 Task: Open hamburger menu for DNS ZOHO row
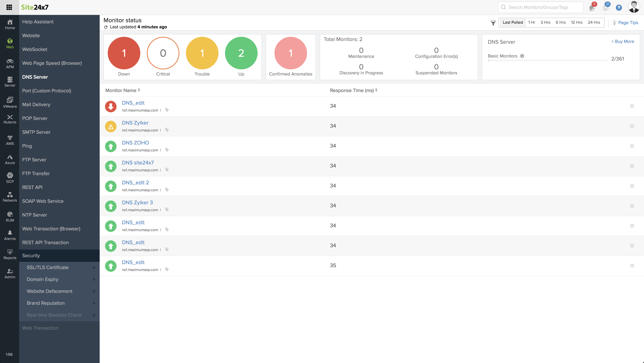(x=632, y=146)
